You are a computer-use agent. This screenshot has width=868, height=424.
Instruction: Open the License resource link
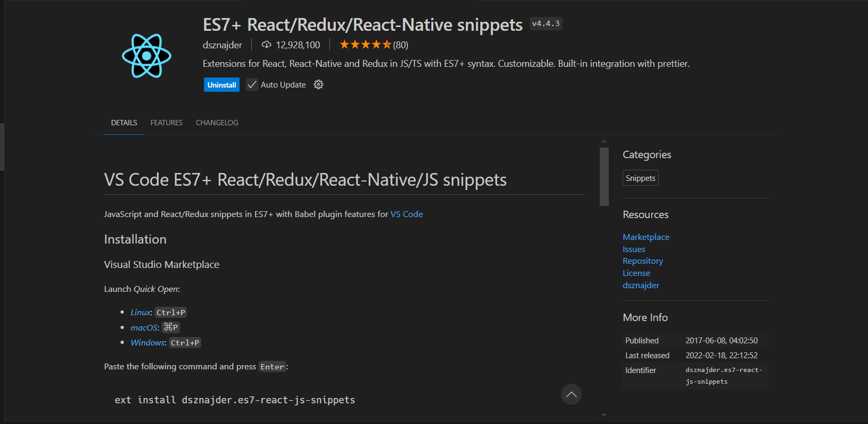click(x=636, y=273)
